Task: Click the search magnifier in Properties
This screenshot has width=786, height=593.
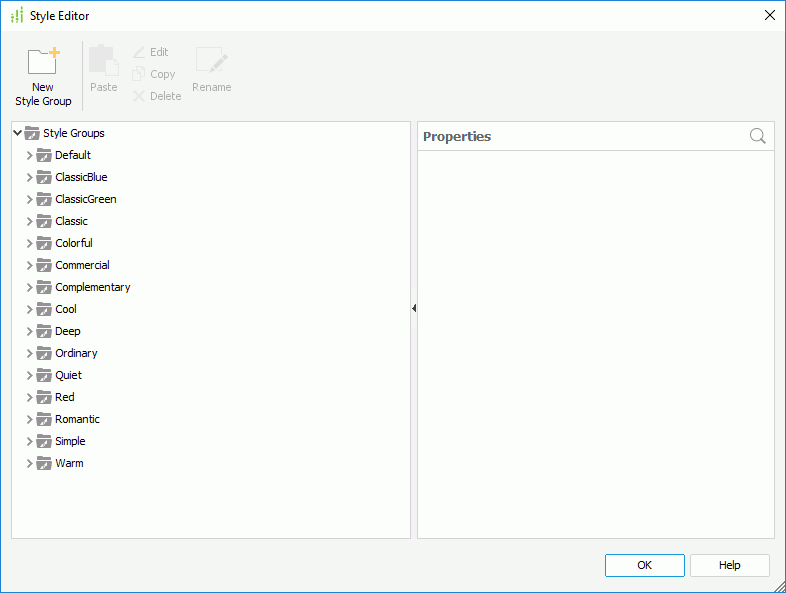Action: (758, 137)
